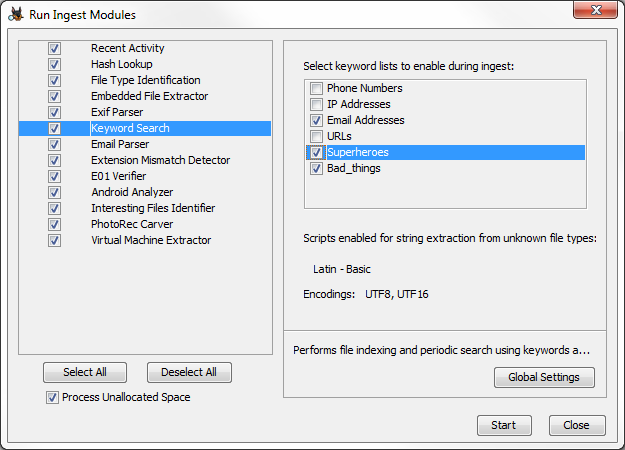Select the Interesting Files Identifier module

[145, 208]
